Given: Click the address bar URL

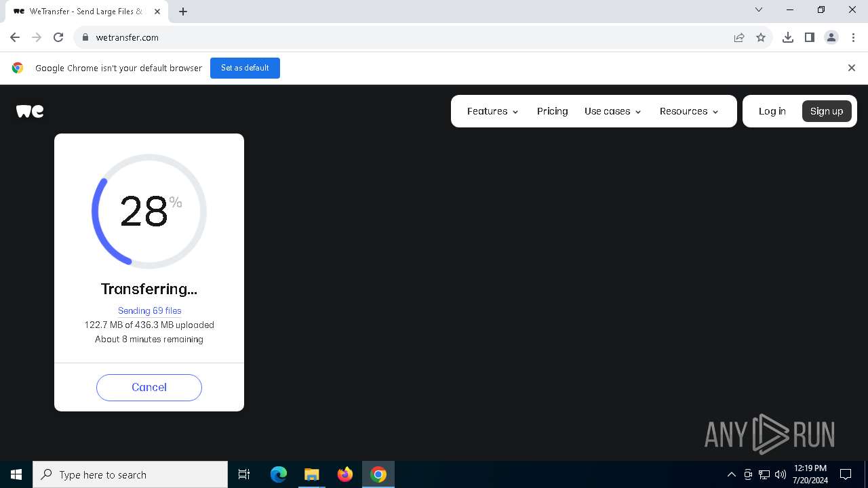Looking at the screenshot, I should (x=127, y=37).
